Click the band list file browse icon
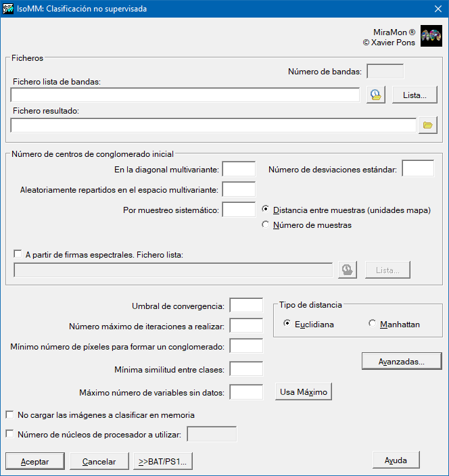449x476 pixels. [x=375, y=95]
